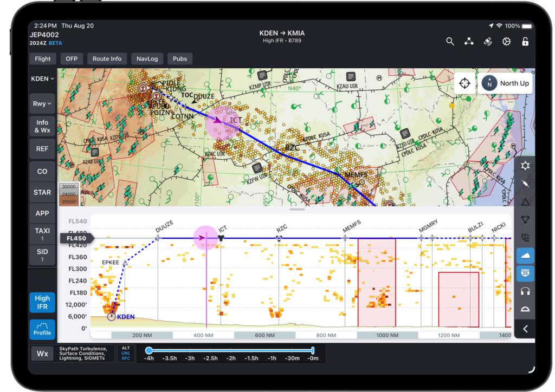
Task: Tap the RZC waypoint marker on profile
Action: (279, 239)
